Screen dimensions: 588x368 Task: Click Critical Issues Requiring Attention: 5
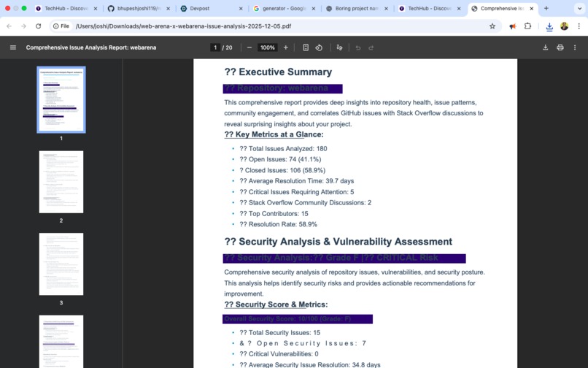pos(297,192)
